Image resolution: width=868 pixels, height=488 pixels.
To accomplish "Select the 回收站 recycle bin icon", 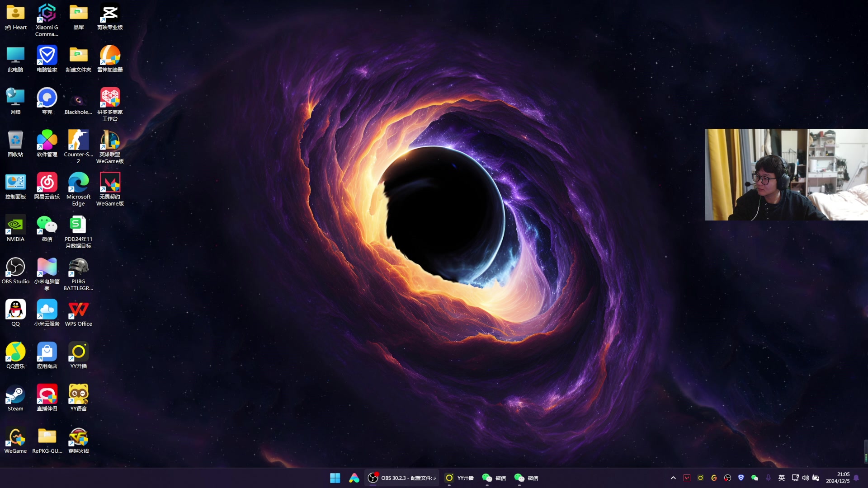I will [x=15, y=144].
